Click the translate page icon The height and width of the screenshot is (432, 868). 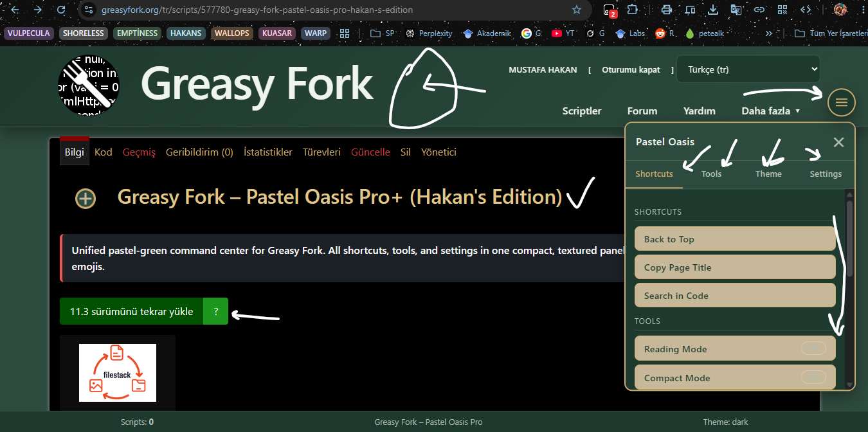click(736, 10)
